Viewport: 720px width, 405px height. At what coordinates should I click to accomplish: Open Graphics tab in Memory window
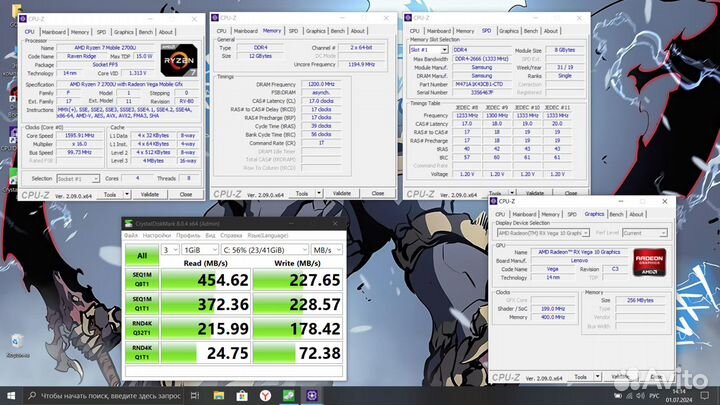315,31
